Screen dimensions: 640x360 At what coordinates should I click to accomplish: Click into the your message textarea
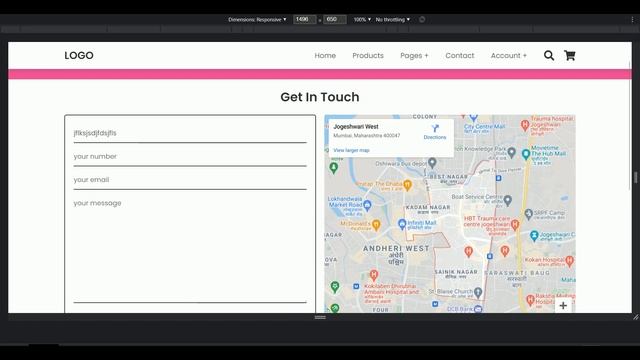pyautogui.click(x=190, y=249)
